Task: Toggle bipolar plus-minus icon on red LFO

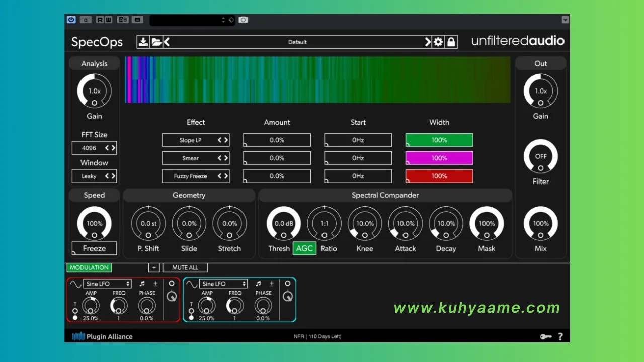Action: 155,284
